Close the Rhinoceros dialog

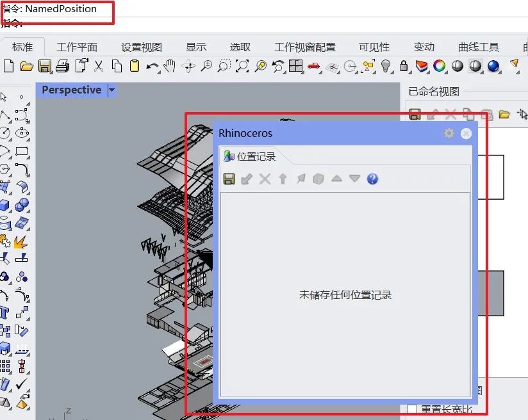coord(466,134)
